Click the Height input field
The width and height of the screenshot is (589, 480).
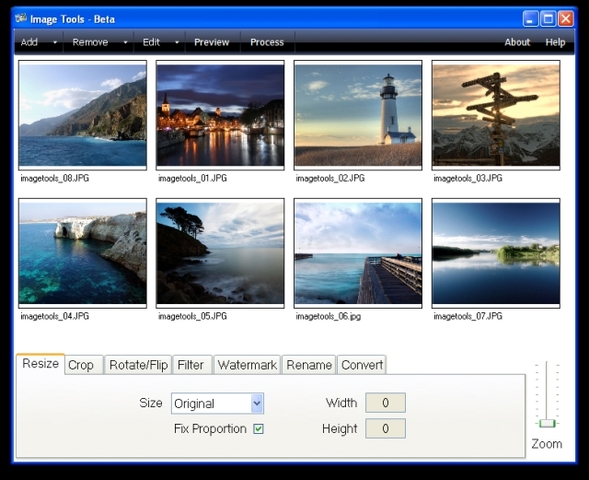coord(385,429)
